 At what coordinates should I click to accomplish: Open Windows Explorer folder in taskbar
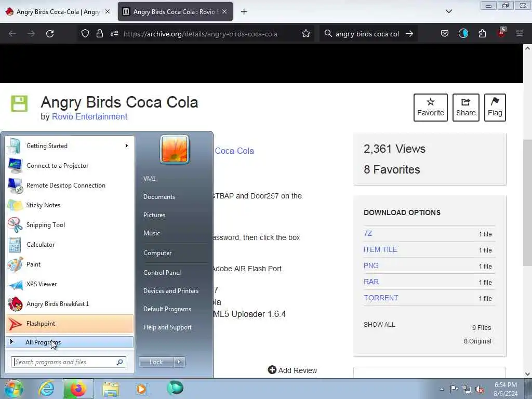(x=111, y=389)
